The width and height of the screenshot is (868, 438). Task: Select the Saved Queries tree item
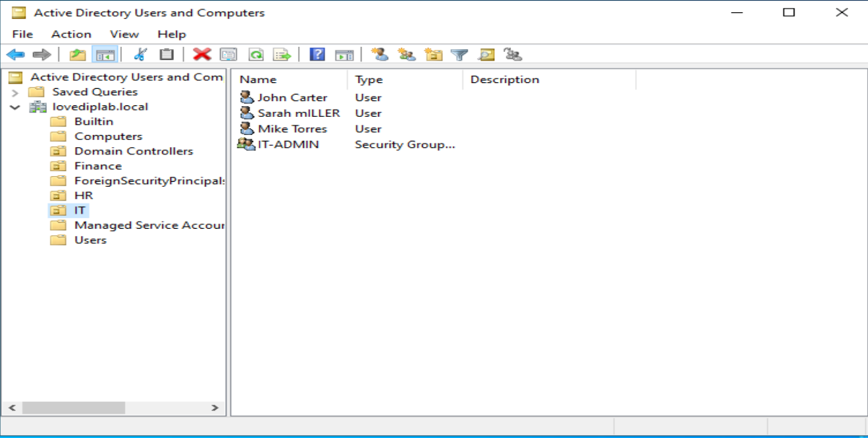[x=95, y=92]
